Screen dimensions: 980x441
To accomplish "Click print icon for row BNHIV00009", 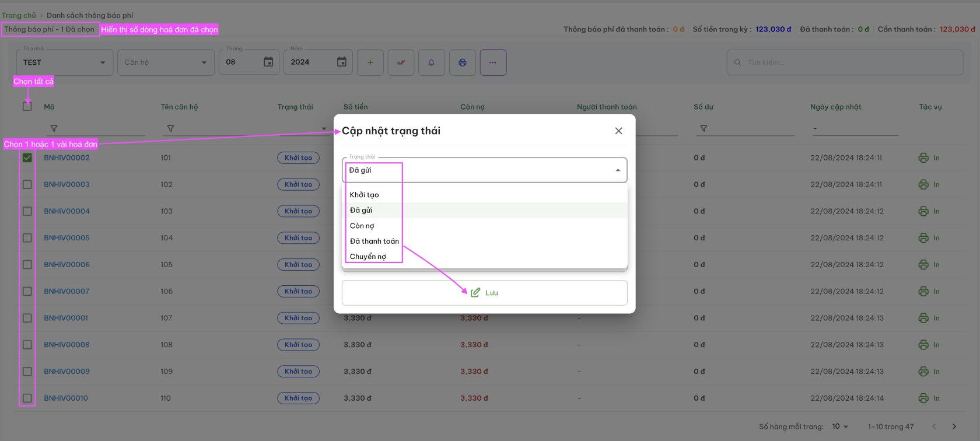I will click(923, 372).
